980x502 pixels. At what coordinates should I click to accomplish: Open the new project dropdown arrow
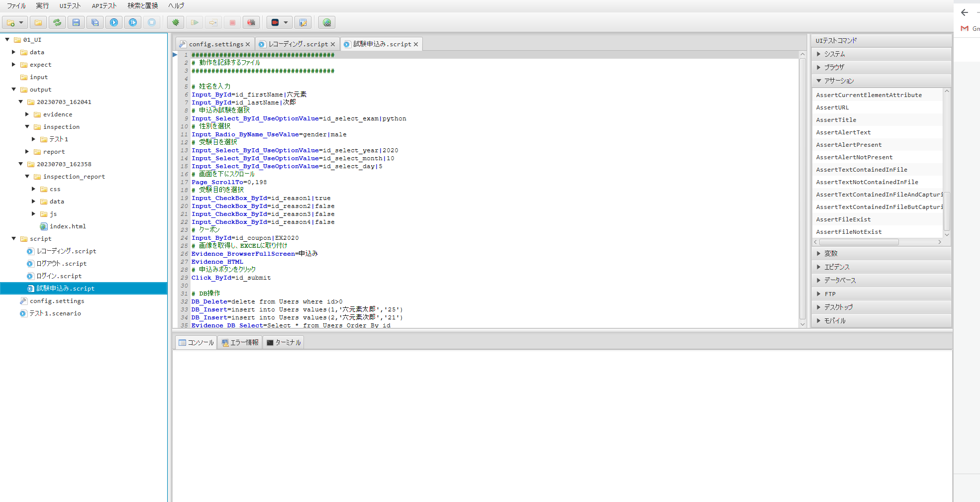click(x=21, y=22)
